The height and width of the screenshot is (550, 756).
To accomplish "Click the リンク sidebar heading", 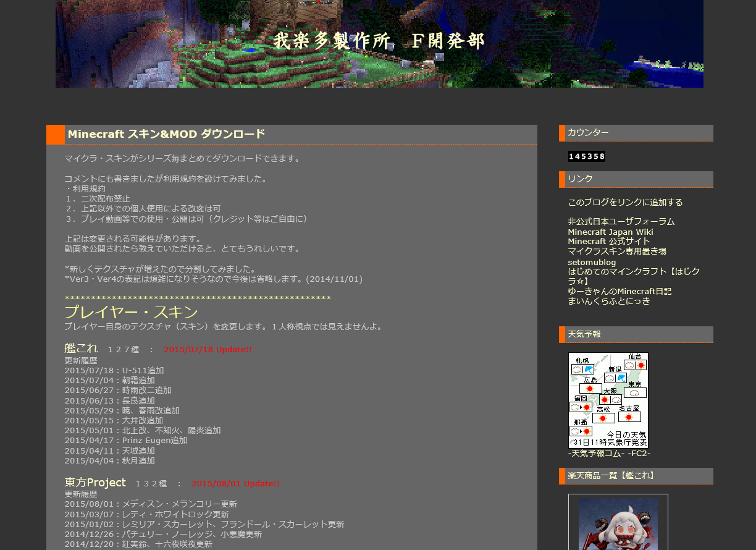I will tap(636, 179).
